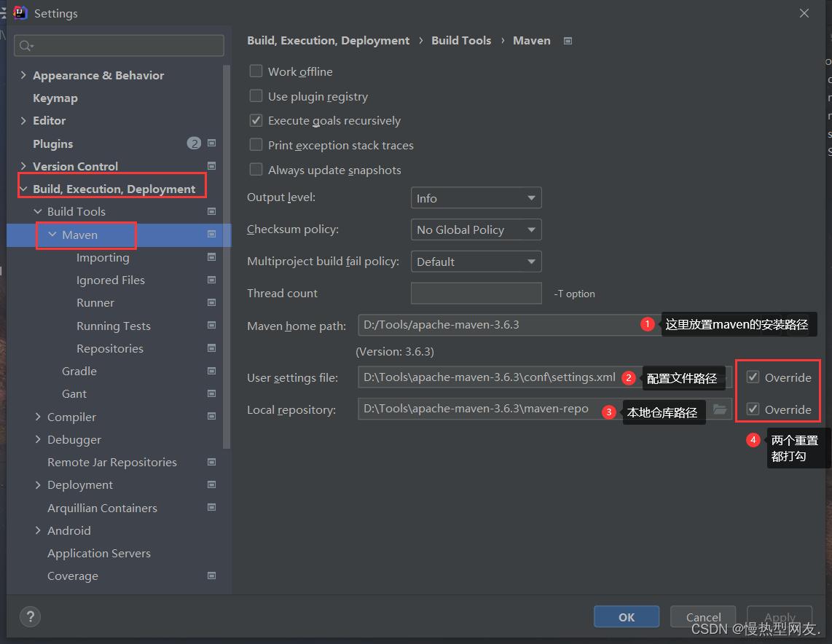
Task: Toggle Override for User settings file
Action: 753,377
